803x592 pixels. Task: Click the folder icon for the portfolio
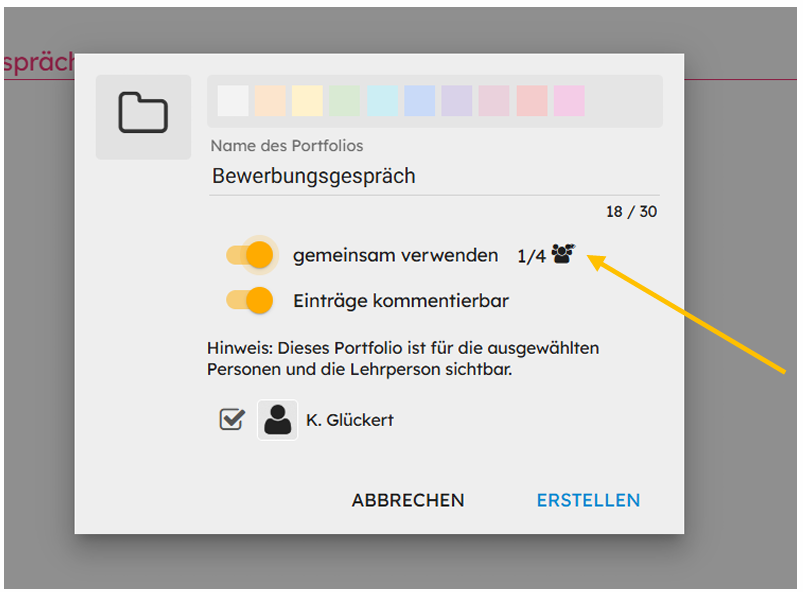(x=143, y=114)
